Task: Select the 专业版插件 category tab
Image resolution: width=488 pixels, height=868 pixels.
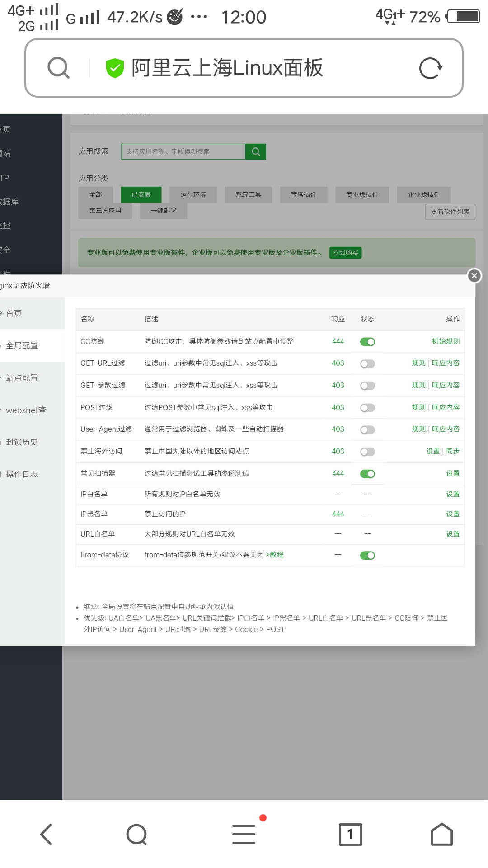Action: click(x=362, y=194)
